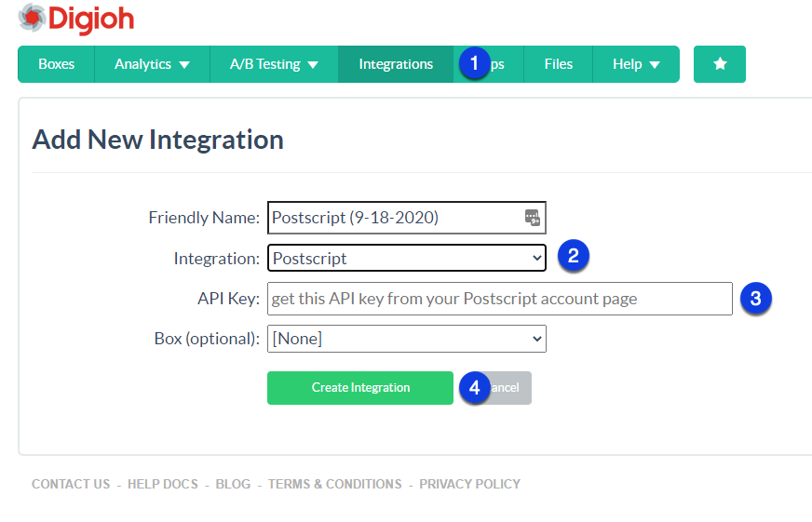Focus the Friendly Name text field
812x522 pixels.
[x=407, y=218]
